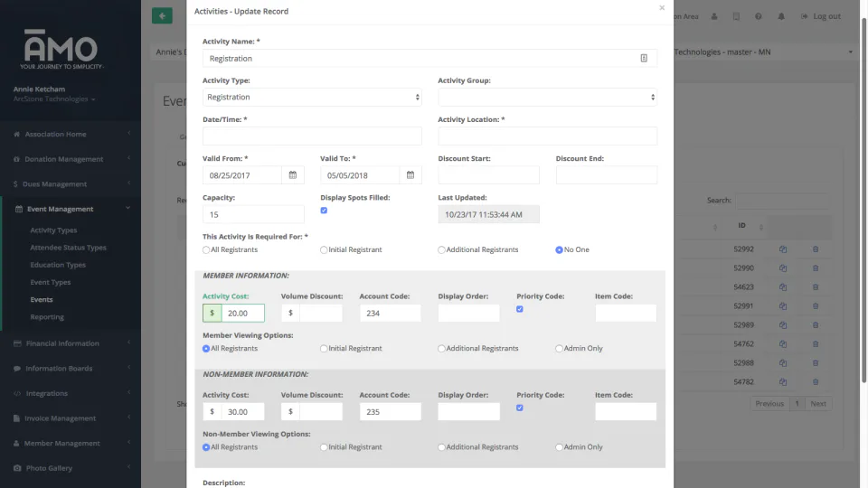Image resolution: width=868 pixels, height=488 pixels.
Task: Open the ArcStone Technologies account dropdown
Action: click(54, 99)
